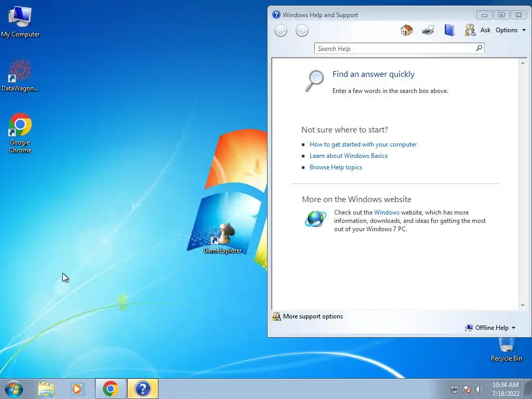The image size is (532, 399).
Task: Browse Help contents book icon
Action: coord(449,30)
